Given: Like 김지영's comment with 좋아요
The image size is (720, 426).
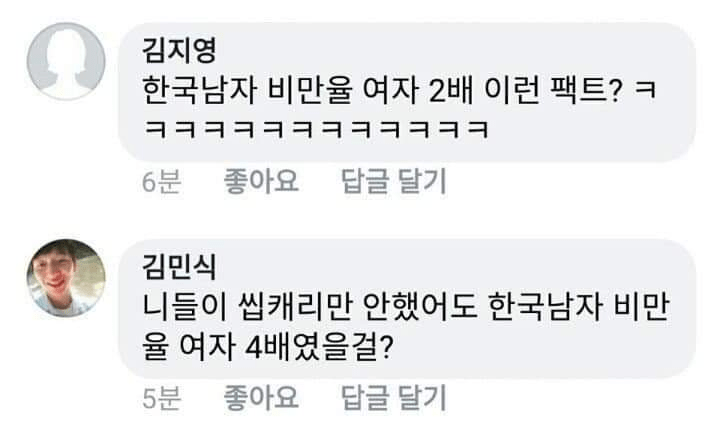Looking at the screenshot, I should click(x=261, y=181).
